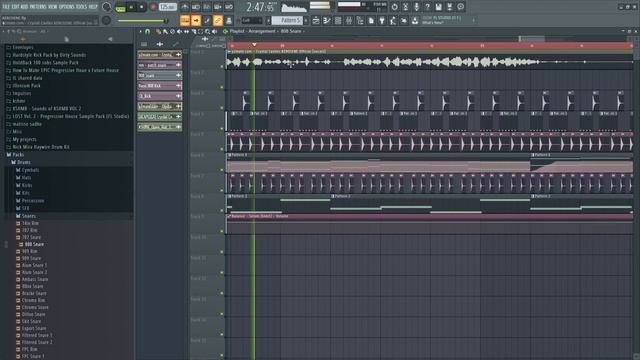Select the playlist delete tool
This screenshot has width=640, height=360.
(x=172, y=31)
